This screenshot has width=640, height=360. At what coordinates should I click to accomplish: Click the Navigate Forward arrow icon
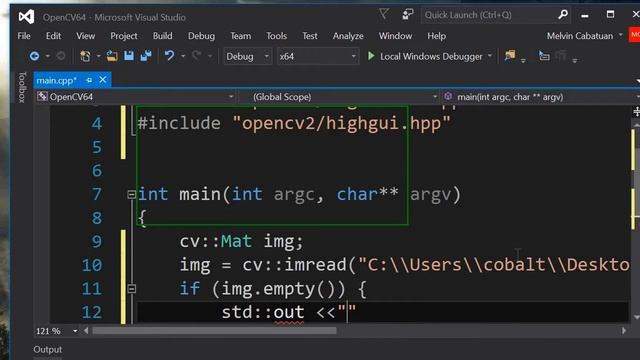point(61,56)
